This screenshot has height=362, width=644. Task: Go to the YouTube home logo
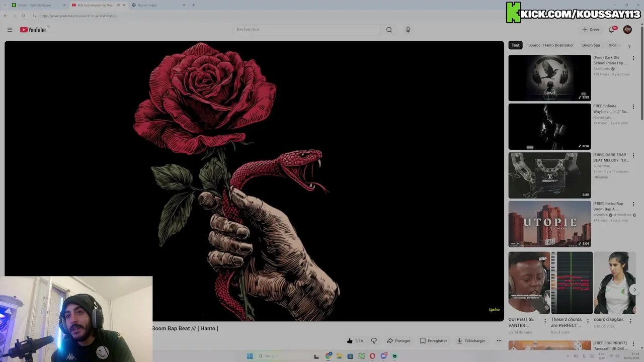[x=33, y=30]
